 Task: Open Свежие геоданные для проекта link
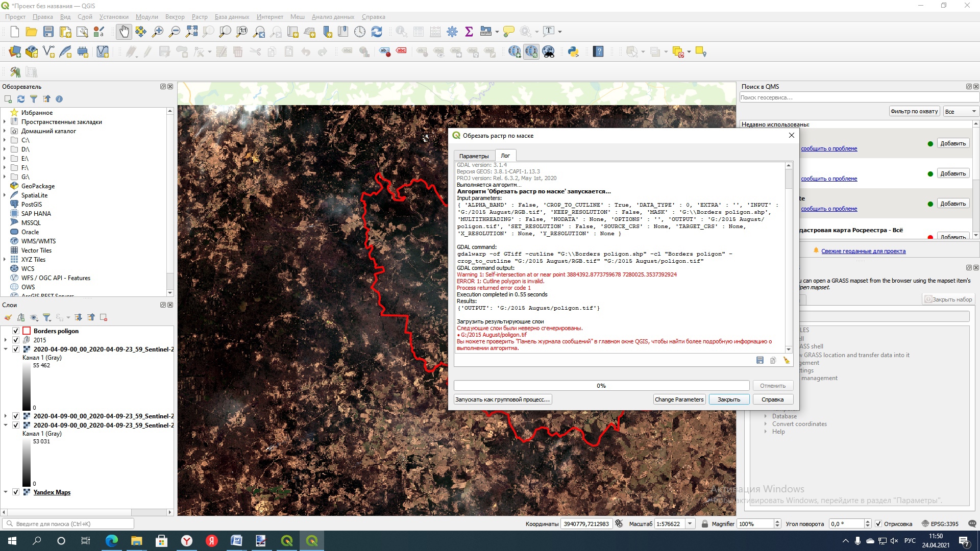[x=863, y=251]
